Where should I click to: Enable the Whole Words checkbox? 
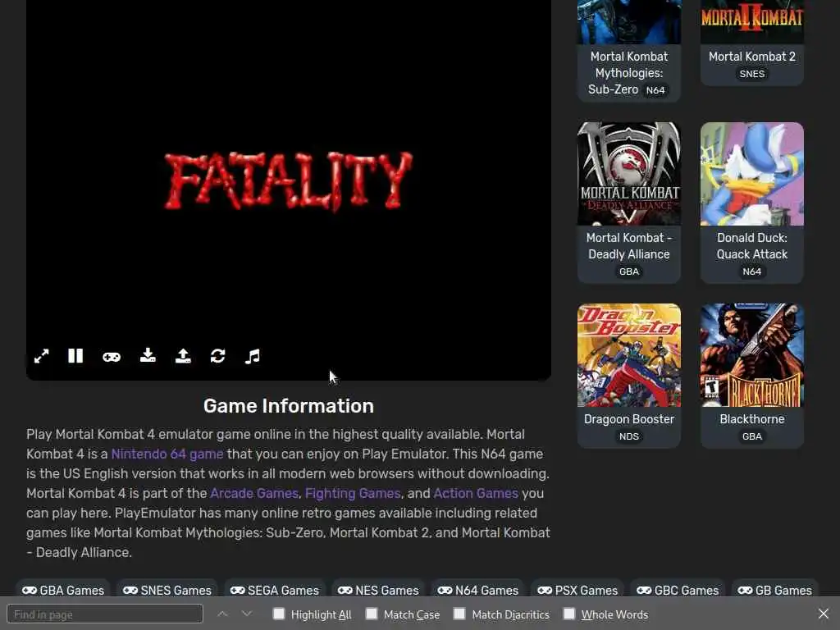(569, 614)
